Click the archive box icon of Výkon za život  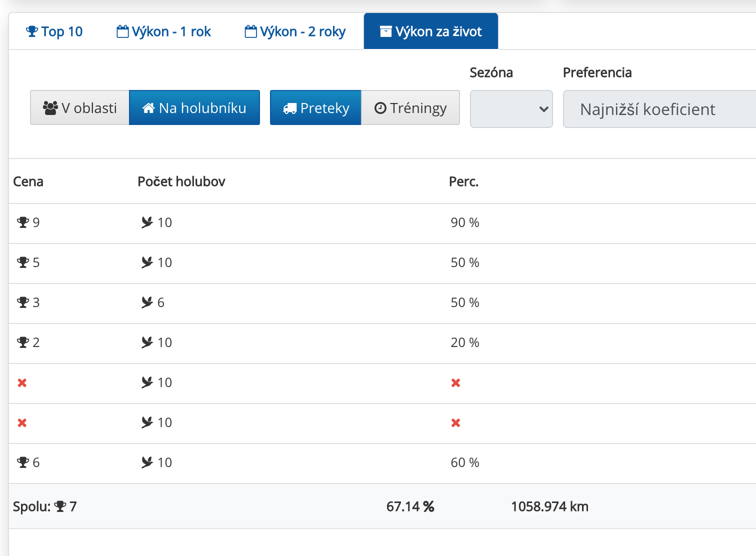pyautogui.click(x=386, y=31)
